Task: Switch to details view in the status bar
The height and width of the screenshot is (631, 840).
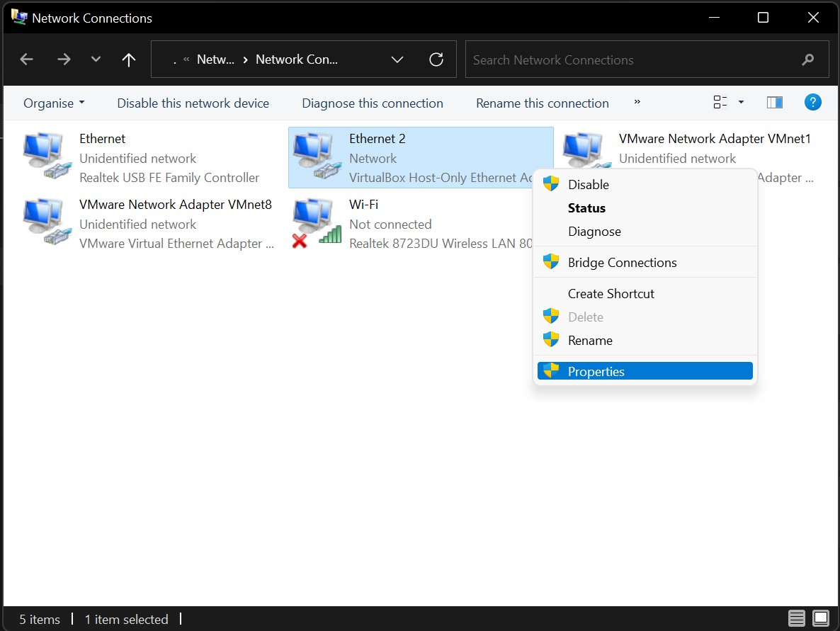Action: coord(797,618)
